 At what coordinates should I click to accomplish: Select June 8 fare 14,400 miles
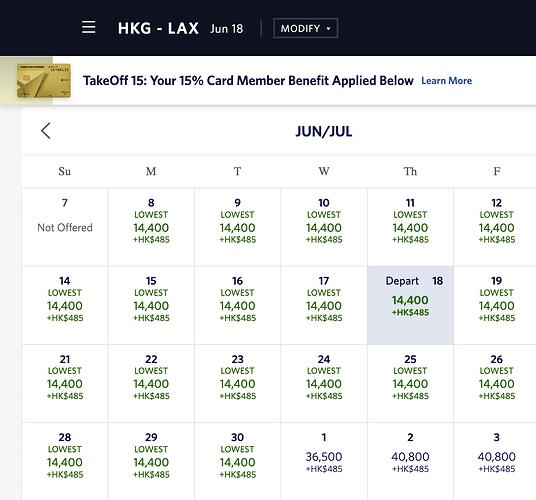pos(151,227)
